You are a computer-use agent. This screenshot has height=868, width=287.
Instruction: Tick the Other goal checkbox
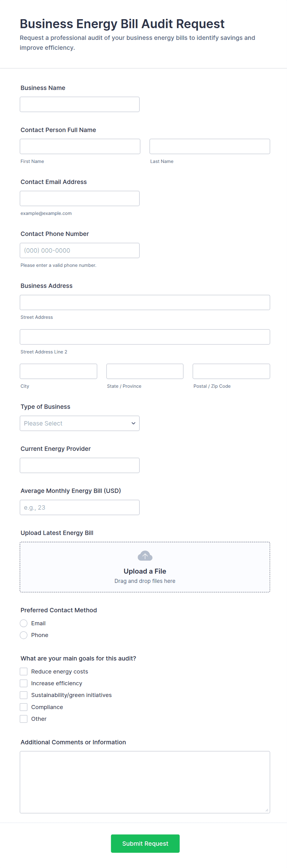tap(23, 719)
